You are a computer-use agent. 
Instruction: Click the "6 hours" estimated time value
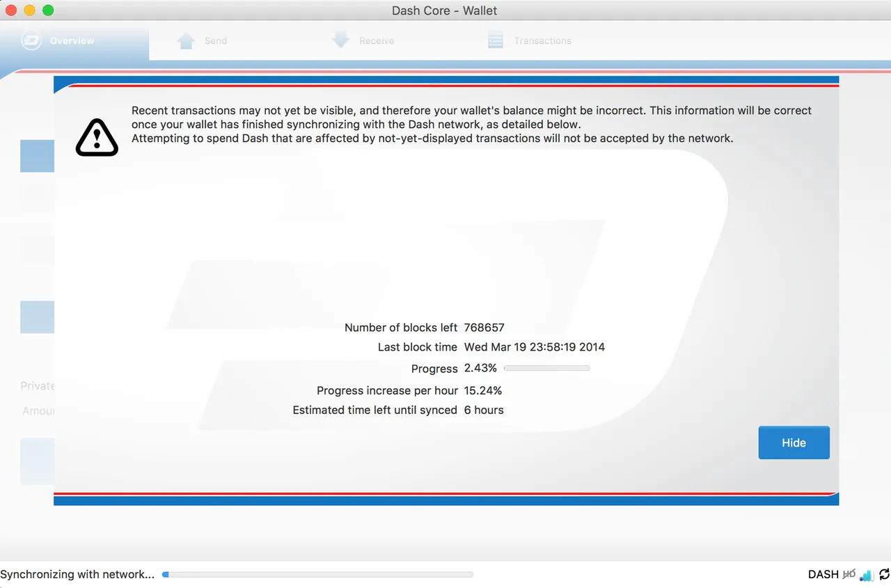click(484, 410)
